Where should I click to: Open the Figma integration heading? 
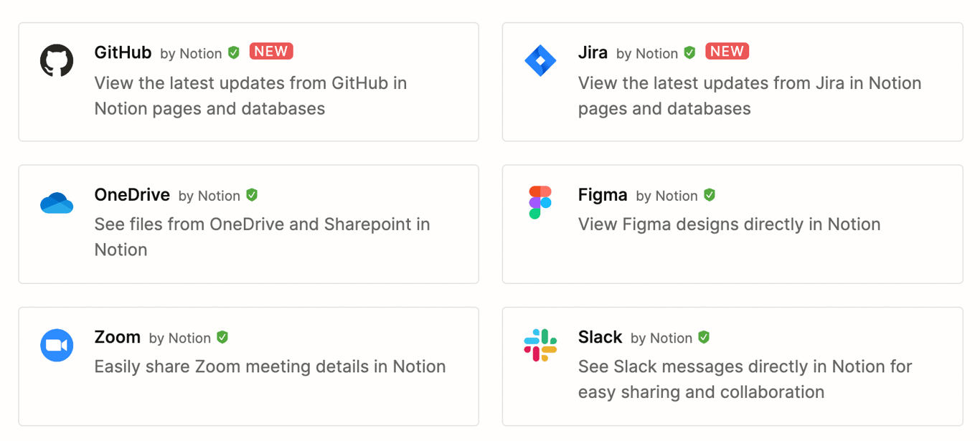pyautogui.click(x=603, y=195)
